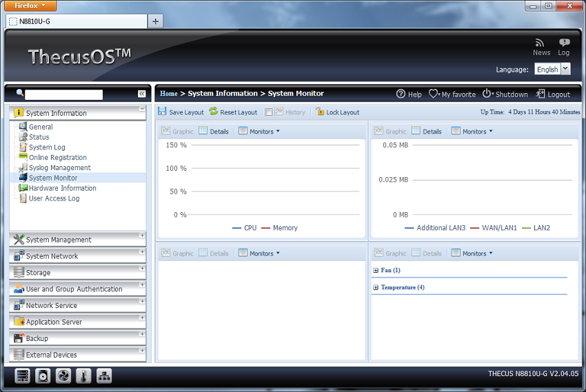This screenshot has height=392, width=586.
Task: Open fan status icon in bottom bar
Action: pos(63,376)
